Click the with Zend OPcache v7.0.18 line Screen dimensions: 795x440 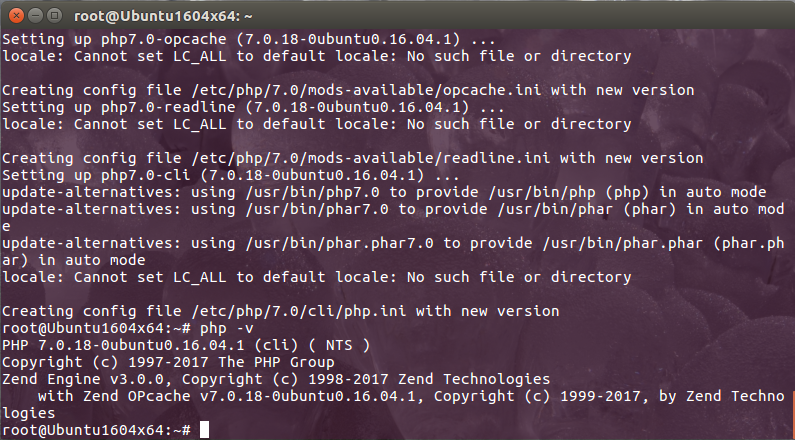point(411,396)
